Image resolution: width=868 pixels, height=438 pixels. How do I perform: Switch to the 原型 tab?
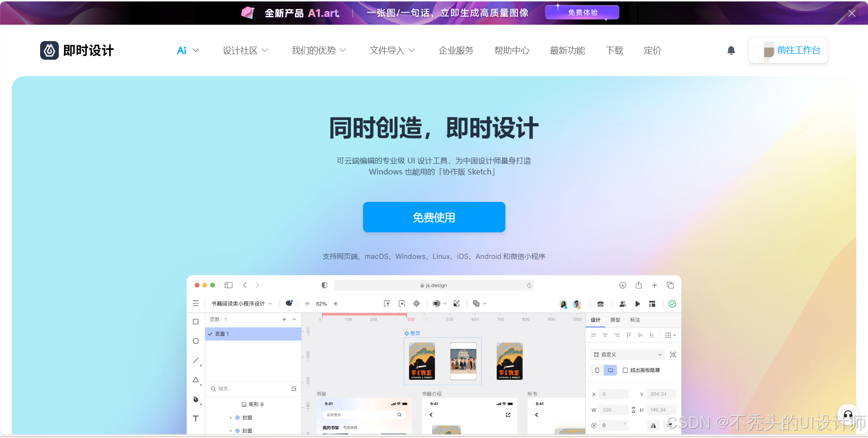615,320
